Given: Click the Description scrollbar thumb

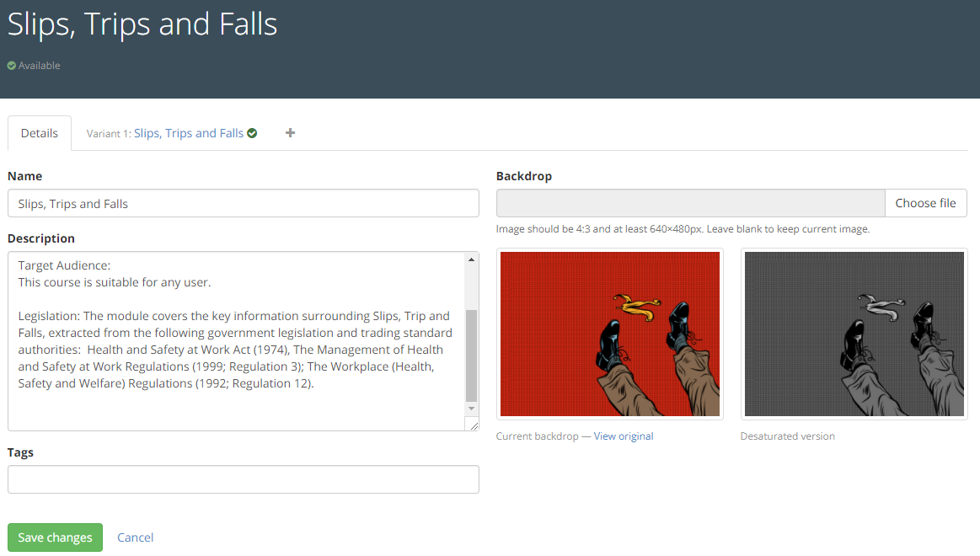Looking at the screenshot, I should 471,355.
